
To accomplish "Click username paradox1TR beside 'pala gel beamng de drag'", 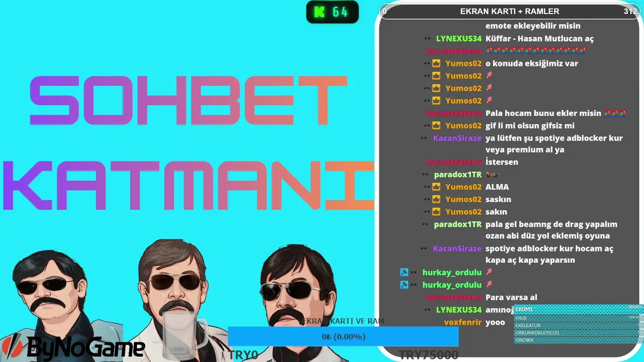I will point(458,225).
